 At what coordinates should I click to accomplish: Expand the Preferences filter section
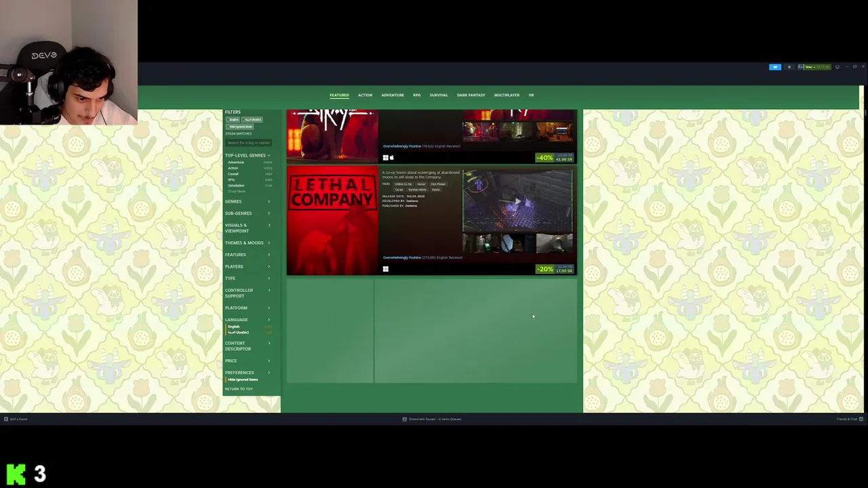click(x=248, y=373)
